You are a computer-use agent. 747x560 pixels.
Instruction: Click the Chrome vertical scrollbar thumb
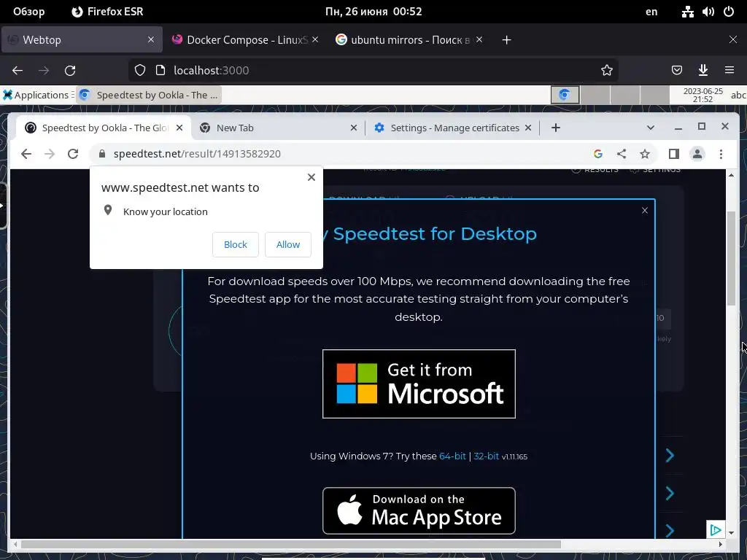(x=731, y=257)
